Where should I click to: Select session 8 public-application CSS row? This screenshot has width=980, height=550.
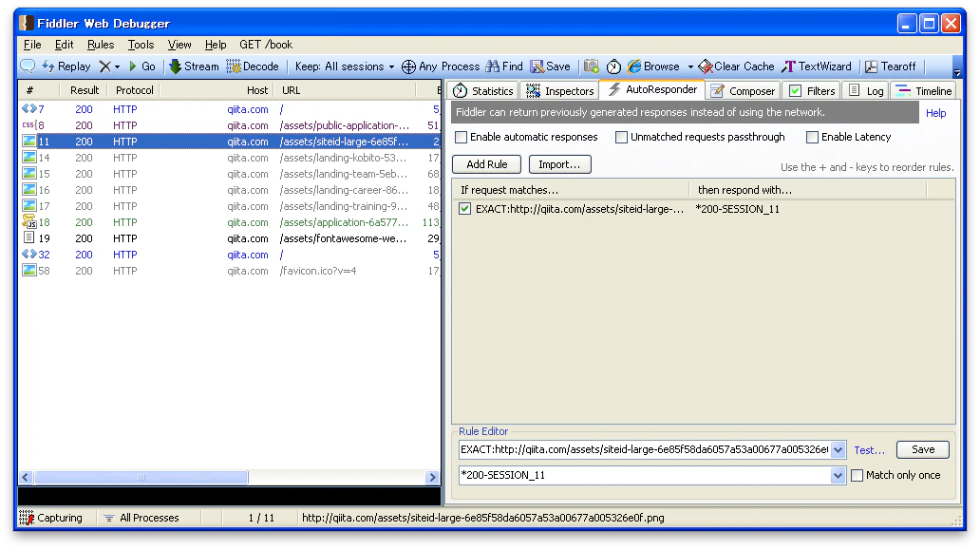[230, 125]
